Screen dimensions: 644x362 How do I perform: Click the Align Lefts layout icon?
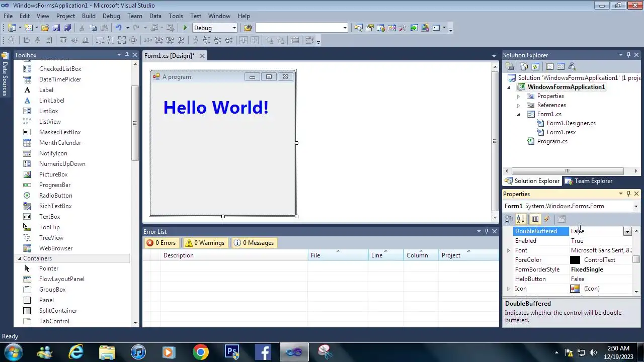[x=26, y=40]
